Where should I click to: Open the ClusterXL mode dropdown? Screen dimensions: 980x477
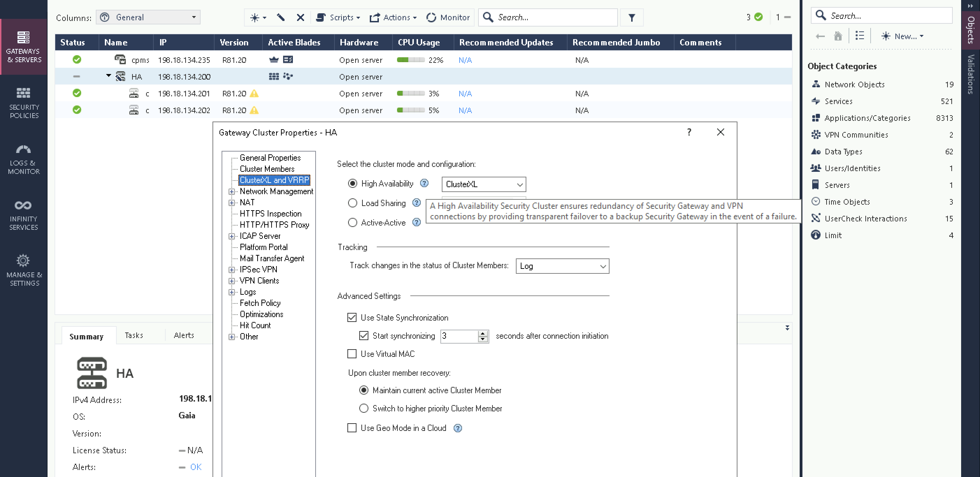click(x=483, y=184)
